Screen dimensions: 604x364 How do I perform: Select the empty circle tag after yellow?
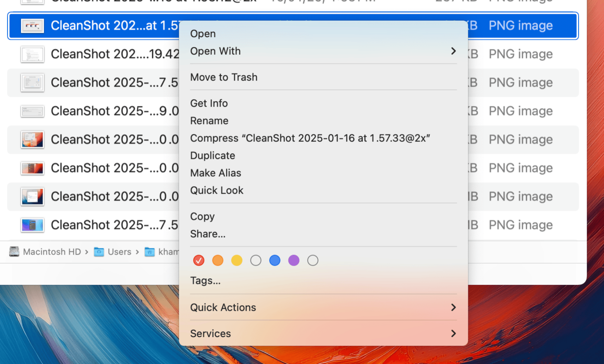(x=256, y=260)
